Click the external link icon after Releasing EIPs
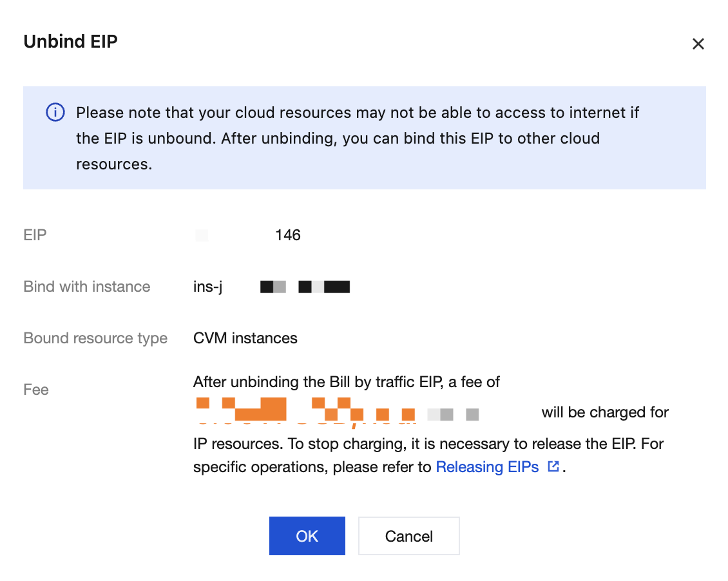The width and height of the screenshot is (728, 581). point(553,466)
